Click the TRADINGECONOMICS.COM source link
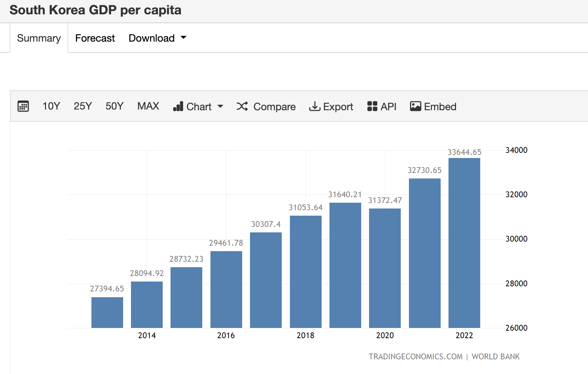Screen dimensions: 588x374 [x=415, y=357]
